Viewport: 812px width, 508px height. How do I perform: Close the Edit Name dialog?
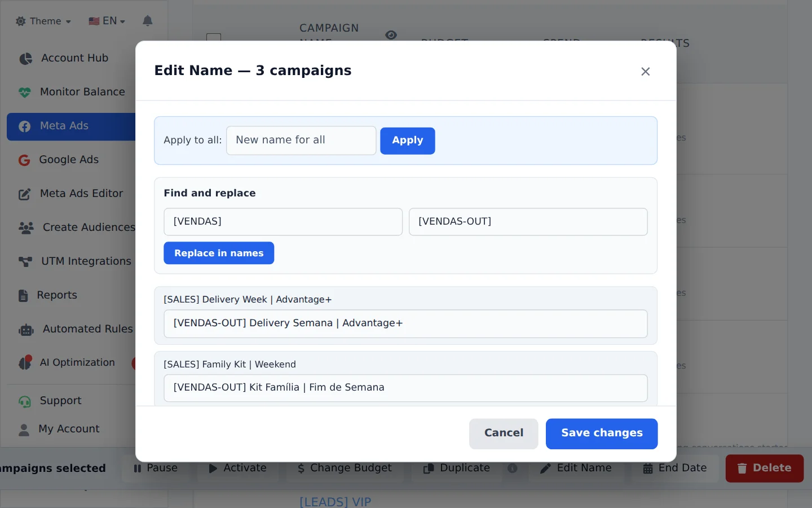point(646,72)
